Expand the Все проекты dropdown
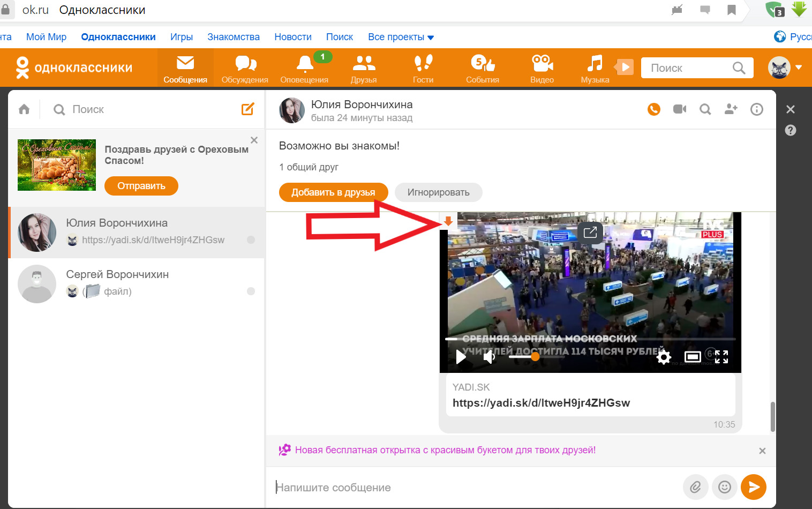Viewport: 812px width, 509px height. [x=401, y=37]
